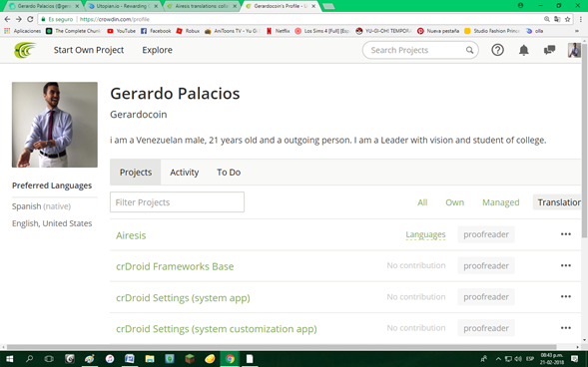Open options for crDroid Settings customization app
The image size is (588, 367).
coord(565,328)
